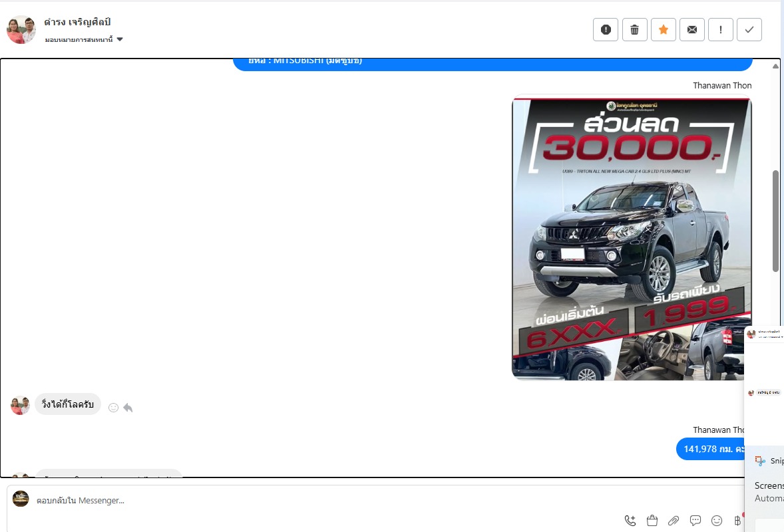The width and height of the screenshot is (784, 532).
Task: Open the Snipping Tool notification icon
Action: [x=760, y=461]
